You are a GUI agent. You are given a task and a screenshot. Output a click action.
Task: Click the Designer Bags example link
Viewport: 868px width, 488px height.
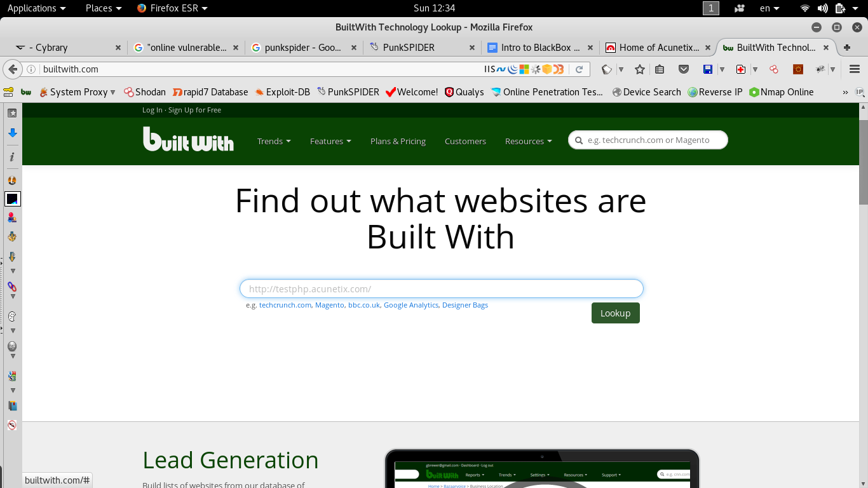465,305
